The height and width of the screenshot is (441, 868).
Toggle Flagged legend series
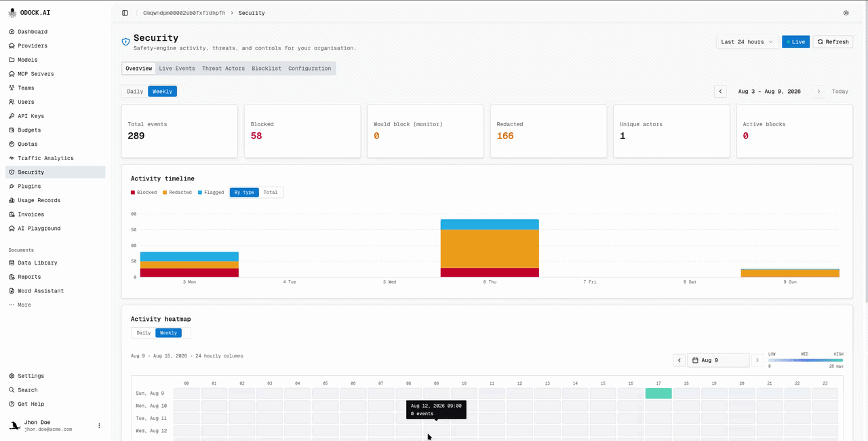click(211, 192)
